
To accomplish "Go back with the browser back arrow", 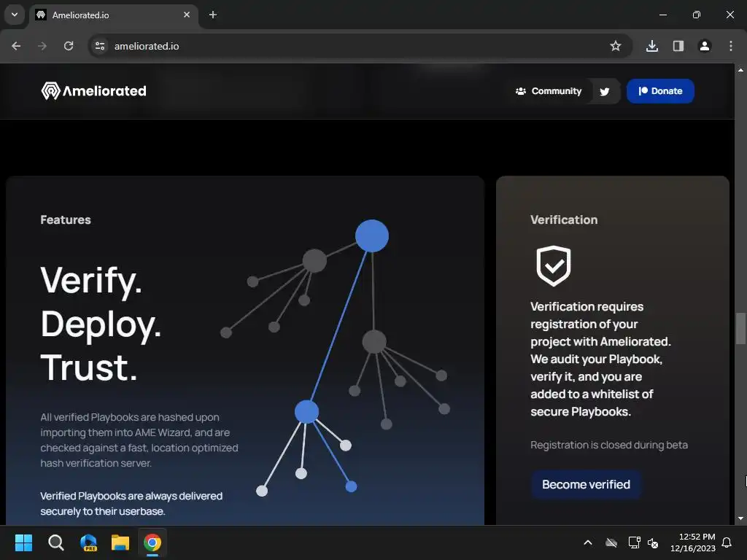I will pos(16,46).
